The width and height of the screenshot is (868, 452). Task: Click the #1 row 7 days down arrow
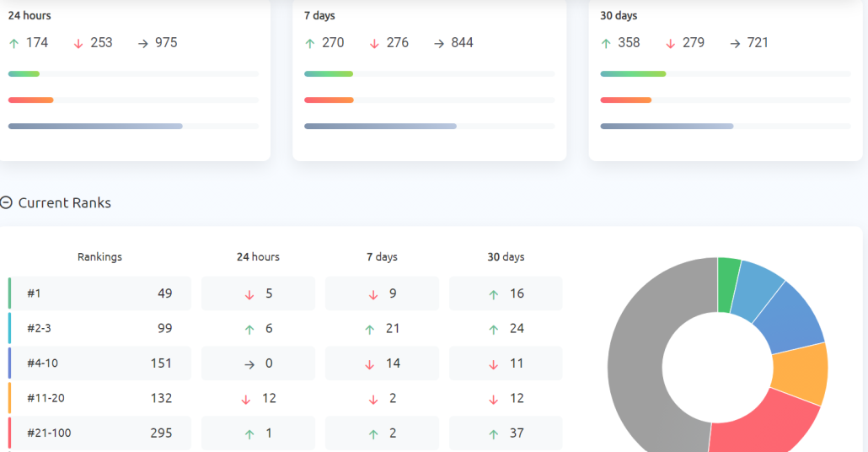[373, 294]
